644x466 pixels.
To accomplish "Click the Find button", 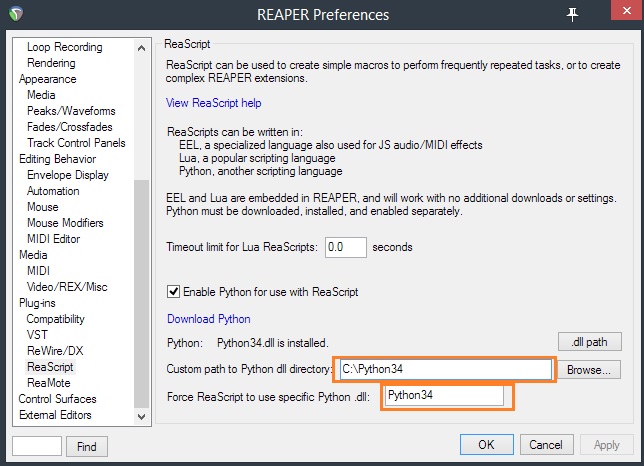I will tap(87, 446).
